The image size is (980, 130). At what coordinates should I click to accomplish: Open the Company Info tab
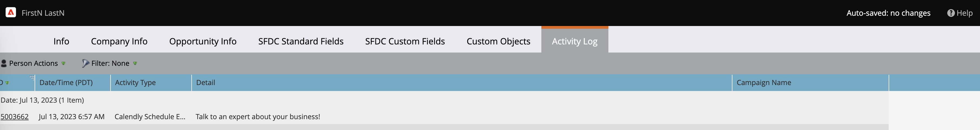coord(119,41)
